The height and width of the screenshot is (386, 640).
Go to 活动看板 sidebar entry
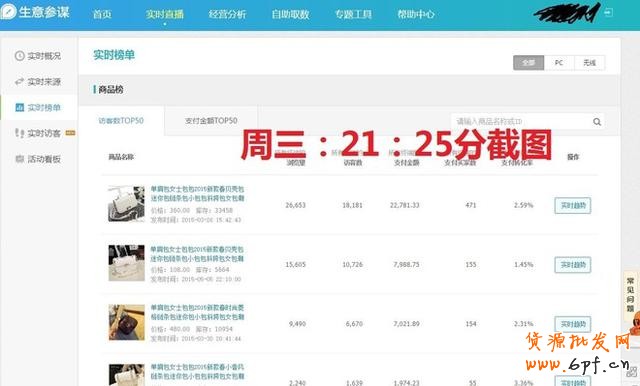pos(44,159)
